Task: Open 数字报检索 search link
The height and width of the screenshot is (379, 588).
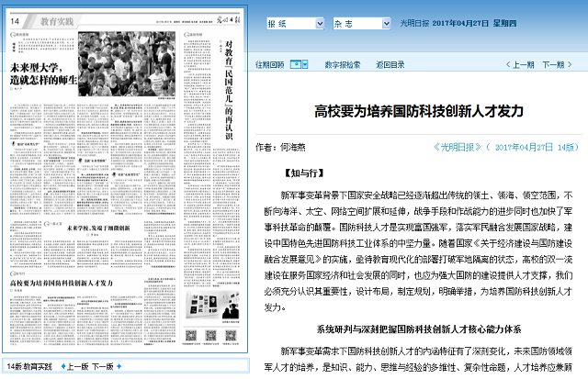Action: 343,65
